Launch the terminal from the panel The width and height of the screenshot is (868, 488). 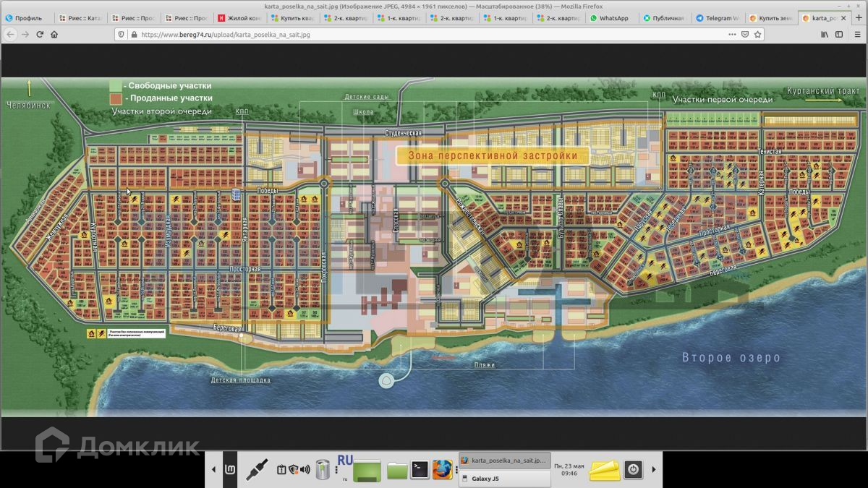click(x=420, y=470)
